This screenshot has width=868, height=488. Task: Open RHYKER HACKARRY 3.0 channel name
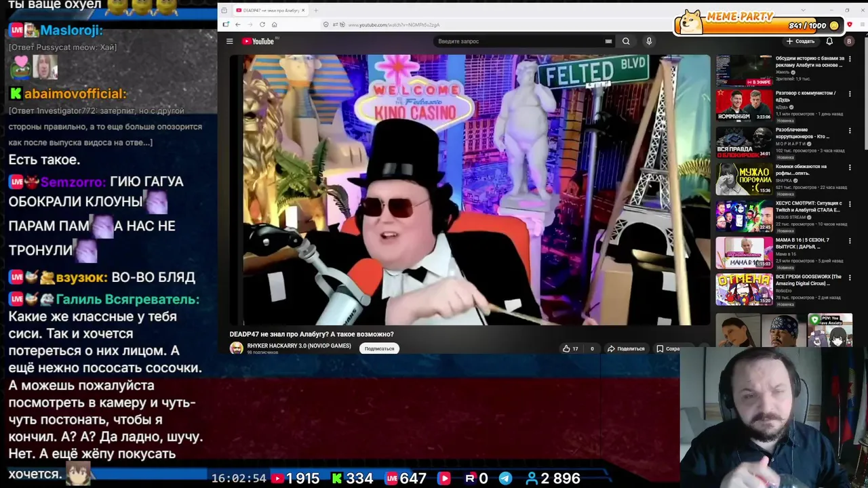(299, 346)
